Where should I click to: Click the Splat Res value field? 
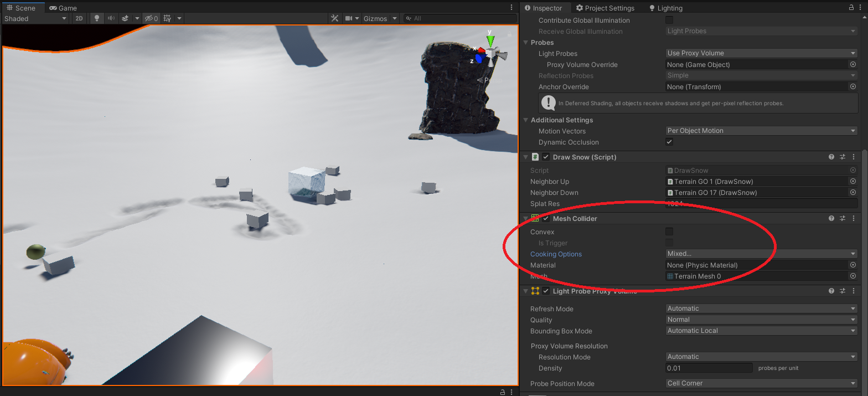click(762, 203)
